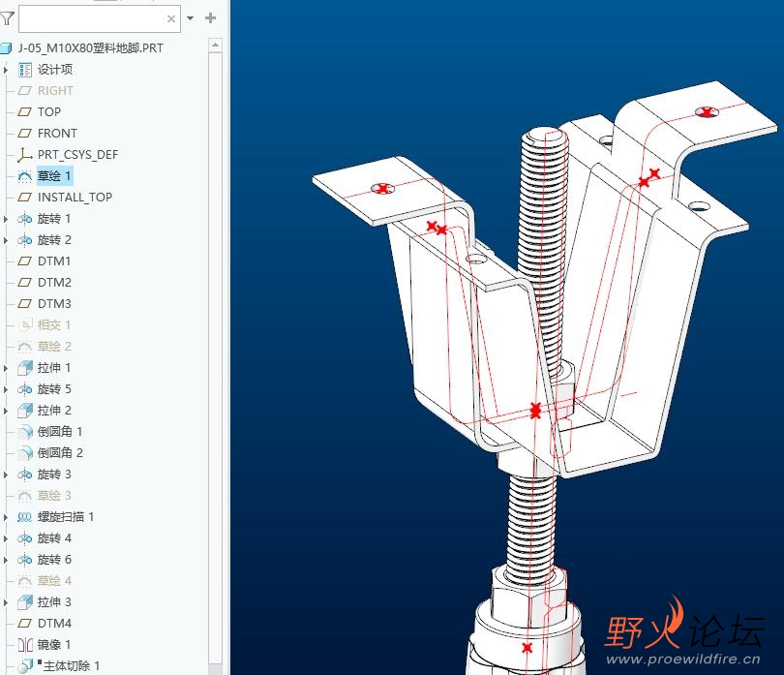Expand the 拉伸 1 extrude feature
This screenshot has width=784, height=675.
pyautogui.click(x=6, y=368)
